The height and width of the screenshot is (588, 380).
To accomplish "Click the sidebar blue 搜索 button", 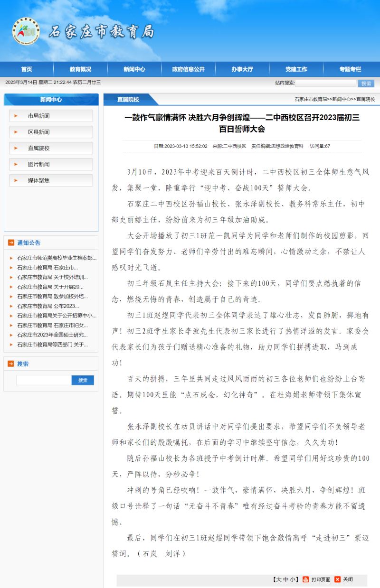I will point(83,380).
